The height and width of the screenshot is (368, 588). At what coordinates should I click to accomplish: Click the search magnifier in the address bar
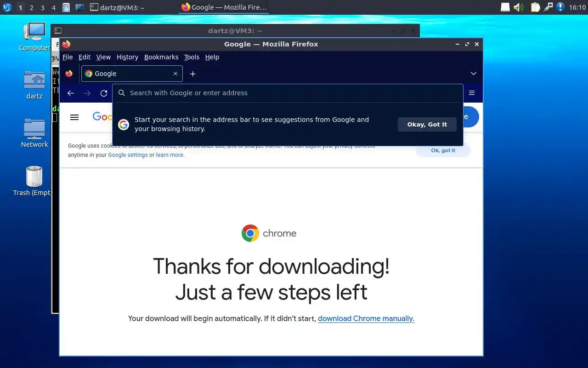pyautogui.click(x=122, y=93)
